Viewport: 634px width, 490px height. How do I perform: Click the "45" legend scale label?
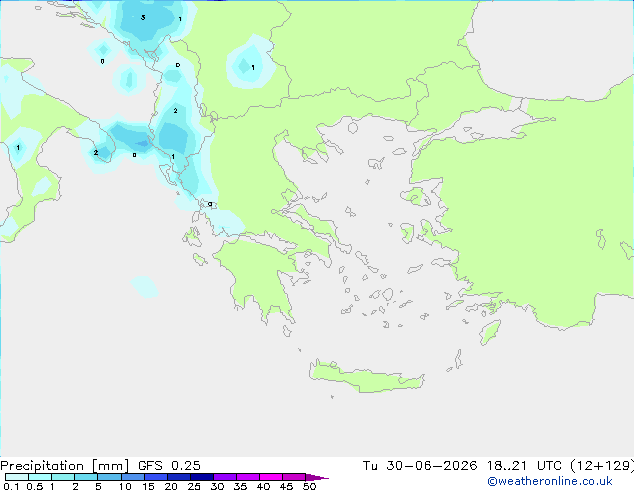[286, 486]
